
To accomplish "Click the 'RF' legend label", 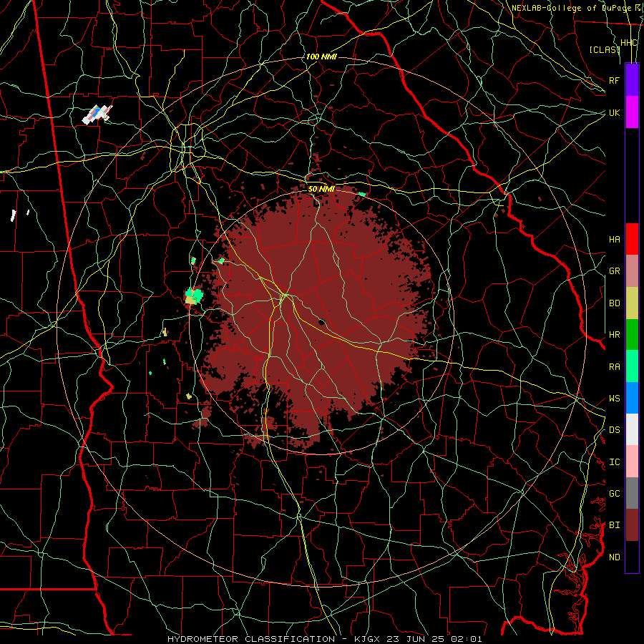I will point(615,80).
